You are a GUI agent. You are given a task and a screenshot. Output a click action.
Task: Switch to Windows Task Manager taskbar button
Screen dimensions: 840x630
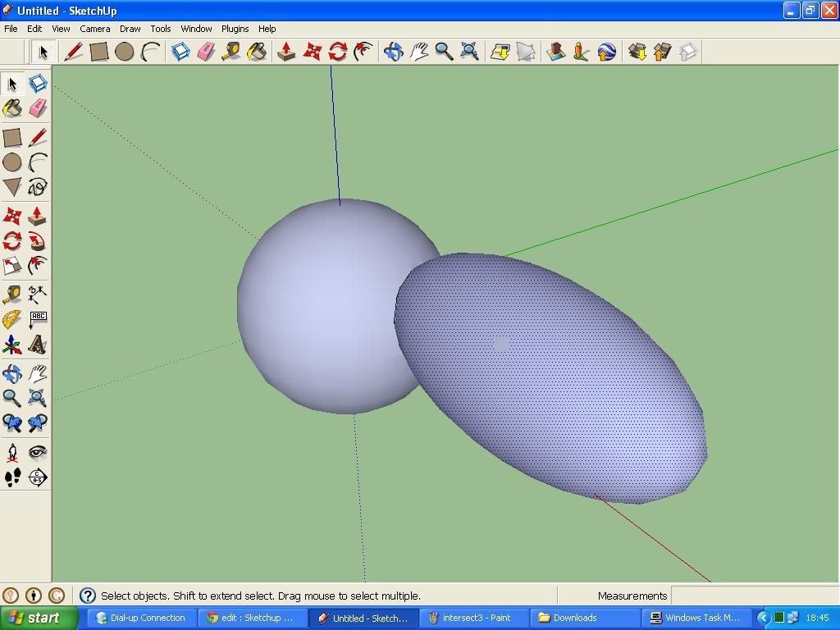click(696, 618)
